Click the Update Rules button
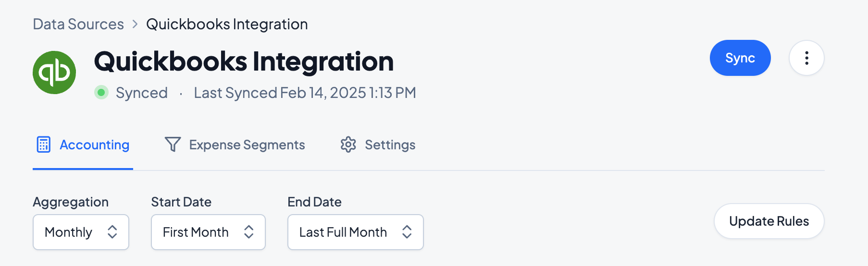The width and height of the screenshot is (868, 266). pos(769,221)
